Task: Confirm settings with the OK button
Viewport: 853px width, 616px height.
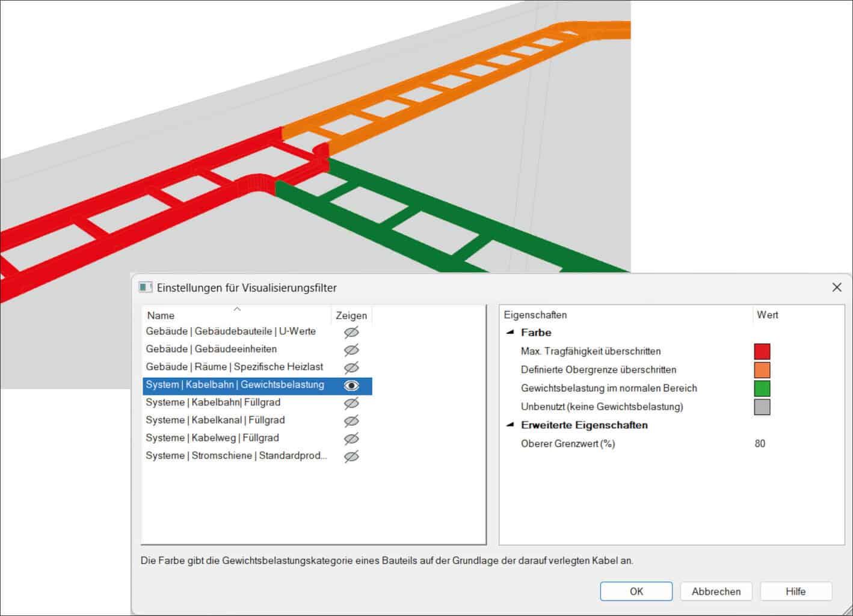Action: pyautogui.click(x=636, y=591)
